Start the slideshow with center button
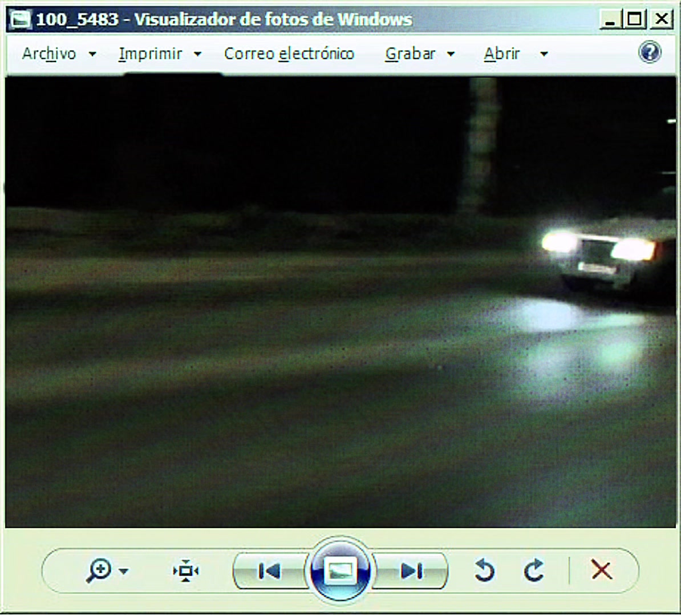This screenshot has height=616, width=681. tap(340, 570)
